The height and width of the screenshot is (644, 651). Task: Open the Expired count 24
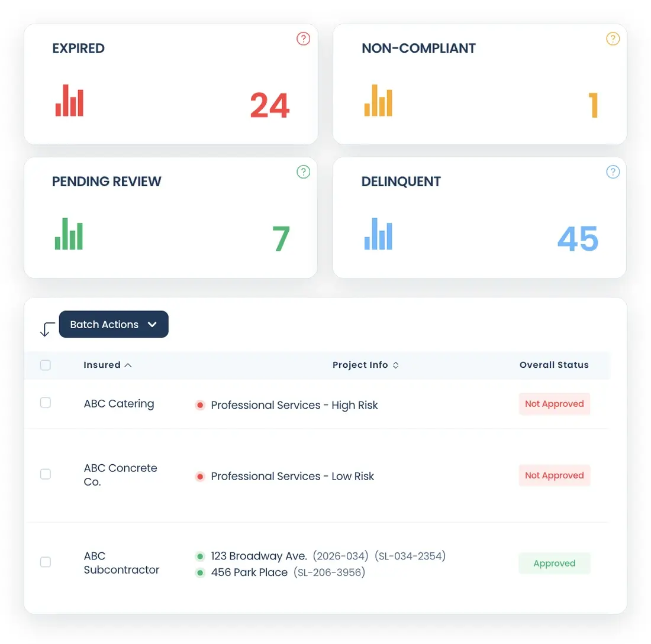(x=269, y=105)
